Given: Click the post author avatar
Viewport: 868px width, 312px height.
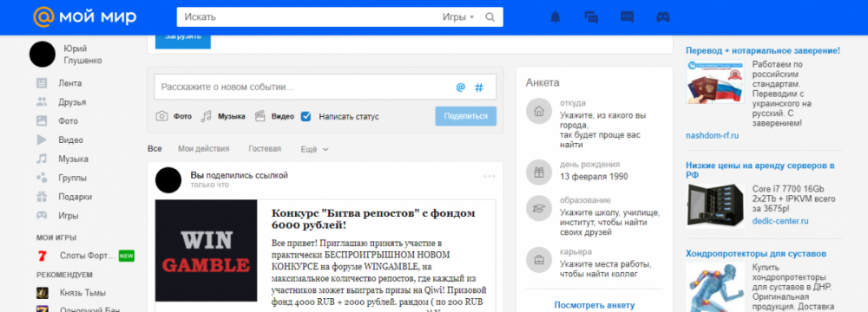Looking at the screenshot, I should click(168, 180).
